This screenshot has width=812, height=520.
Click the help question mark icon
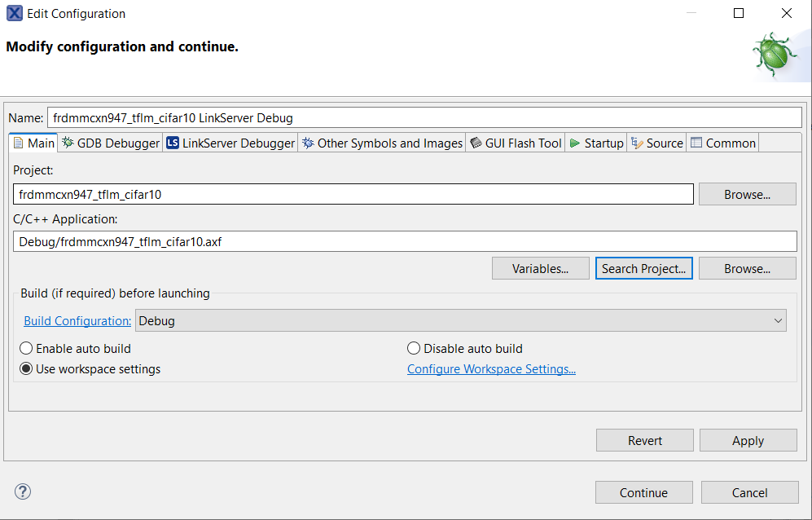coord(23,491)
